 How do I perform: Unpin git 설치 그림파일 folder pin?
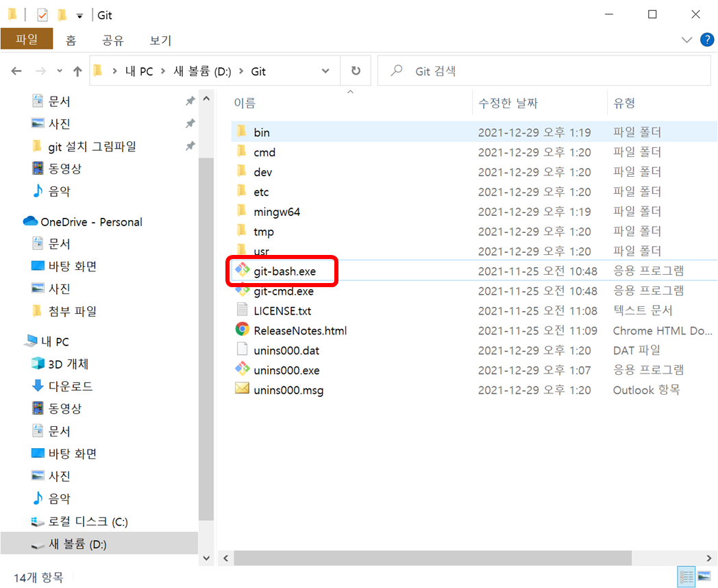pos(190,146)
